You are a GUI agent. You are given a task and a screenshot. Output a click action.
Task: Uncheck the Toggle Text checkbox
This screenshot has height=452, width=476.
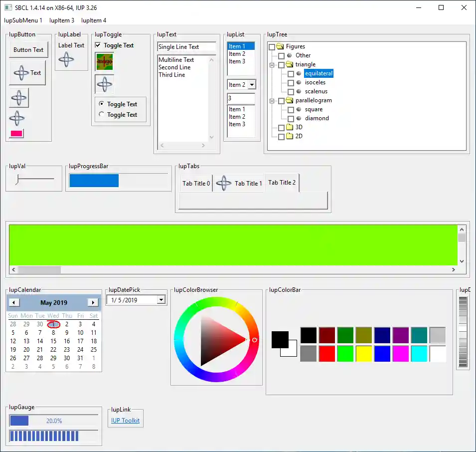(97, 45)
